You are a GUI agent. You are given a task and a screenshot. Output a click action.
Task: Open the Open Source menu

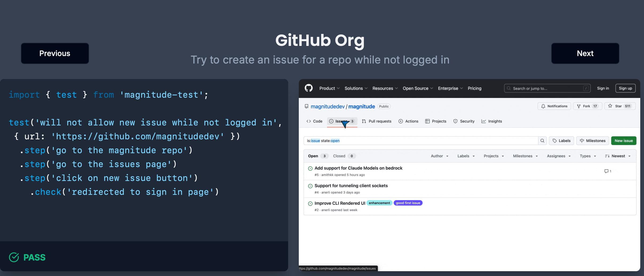(418, 88)
